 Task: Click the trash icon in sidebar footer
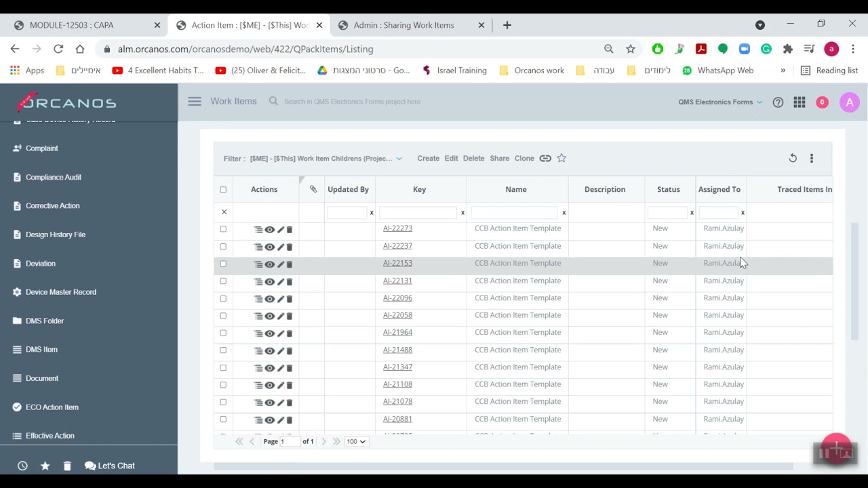[x=66, y=466]
